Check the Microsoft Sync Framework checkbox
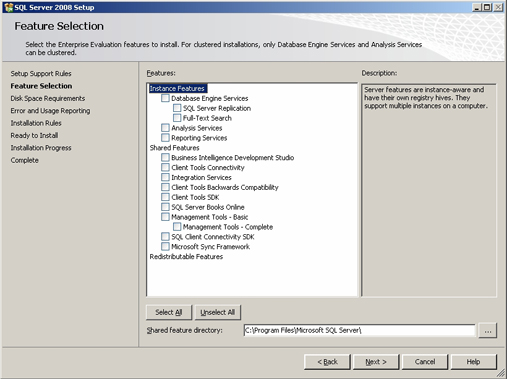Screen dimensions: 507x379 click(165, 246)
